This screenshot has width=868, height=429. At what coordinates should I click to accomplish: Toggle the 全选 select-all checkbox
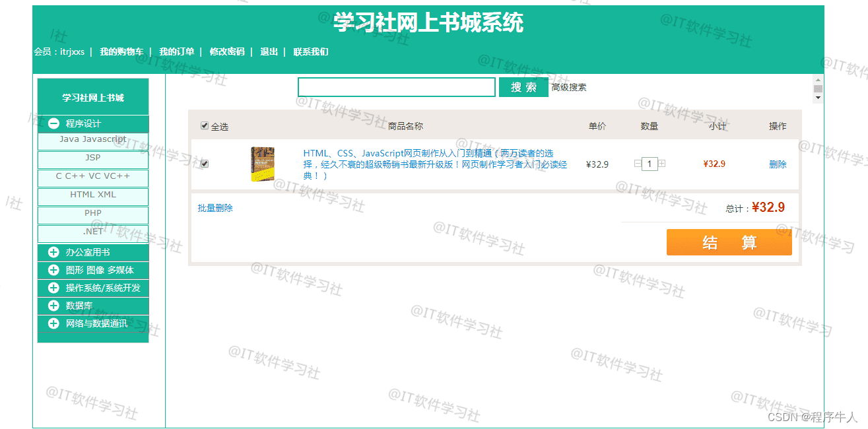205,125
